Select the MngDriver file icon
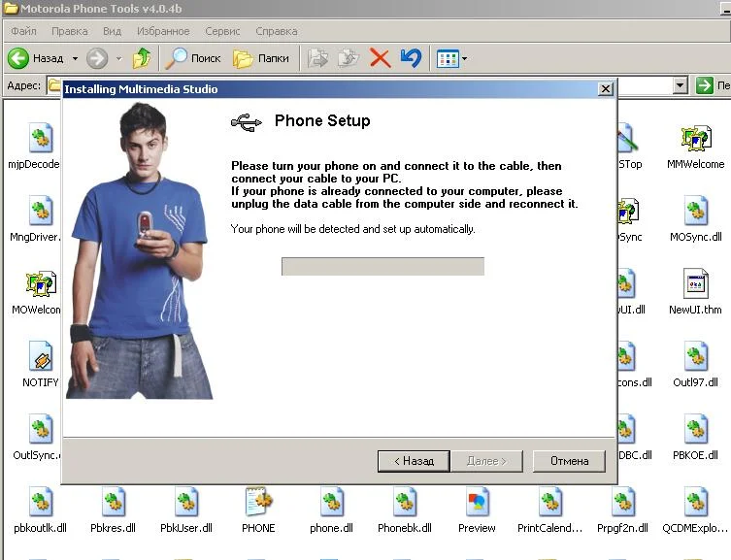 tap(41, 211)
